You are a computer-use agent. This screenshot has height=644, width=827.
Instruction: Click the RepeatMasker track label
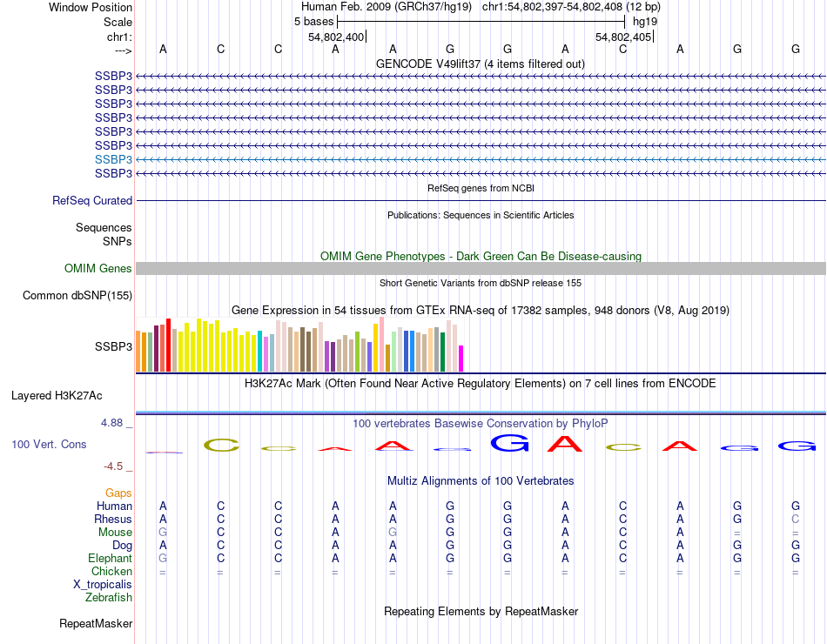click(x=96, y=623)
